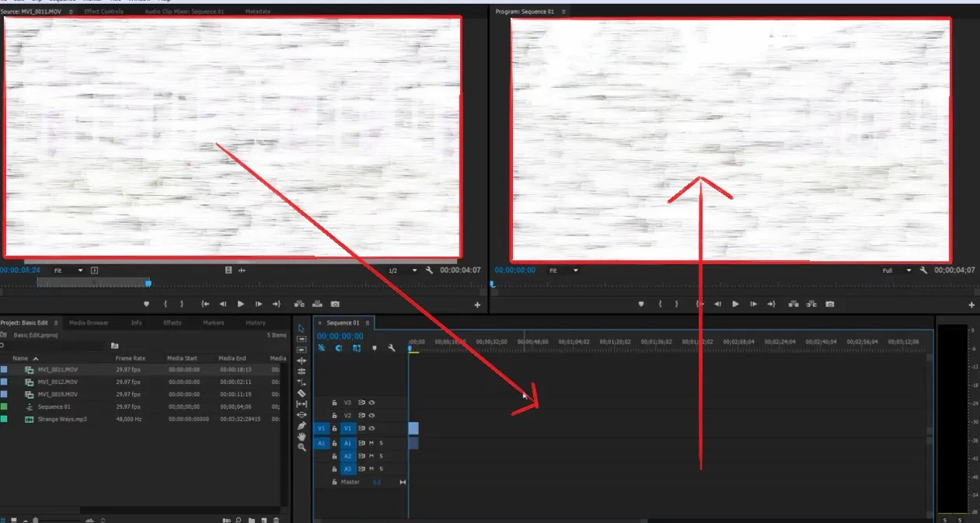Select the Slip tool
This screenshot has width=980, height=523.
(302, 404)
